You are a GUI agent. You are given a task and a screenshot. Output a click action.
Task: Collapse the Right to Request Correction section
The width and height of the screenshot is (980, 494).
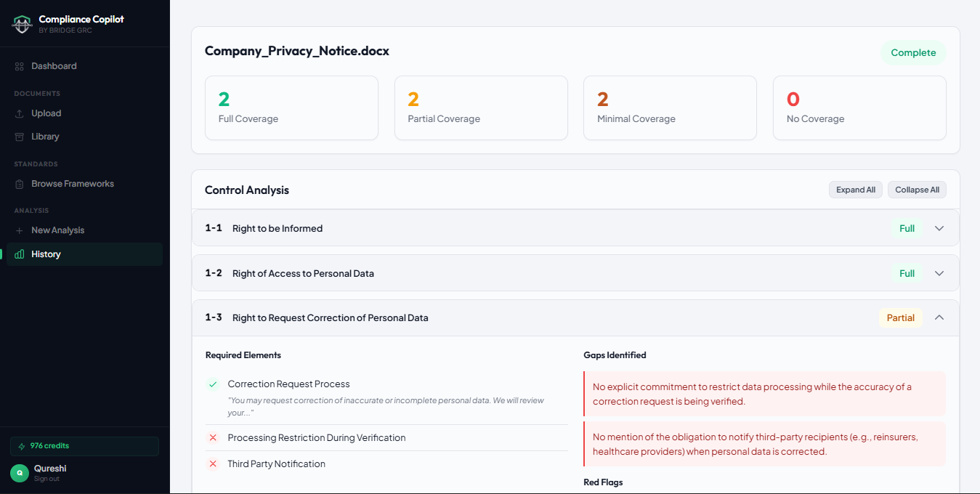[939, 317]
